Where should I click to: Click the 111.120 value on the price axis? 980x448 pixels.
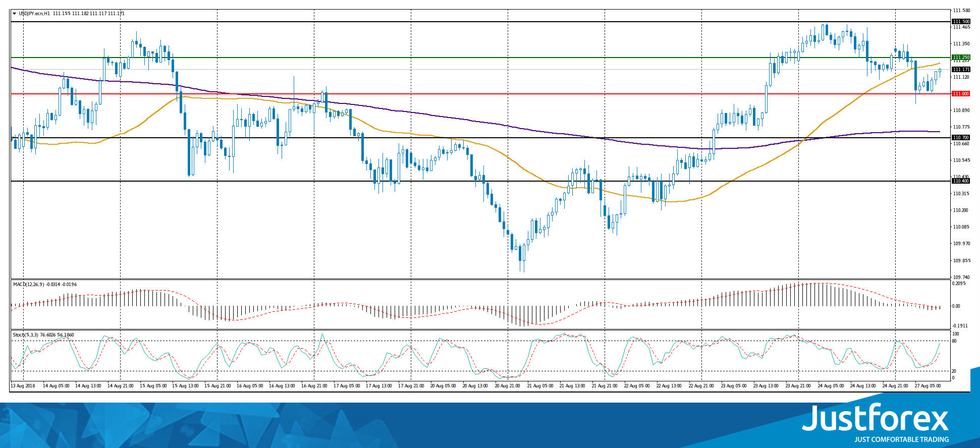pos(961,77)
